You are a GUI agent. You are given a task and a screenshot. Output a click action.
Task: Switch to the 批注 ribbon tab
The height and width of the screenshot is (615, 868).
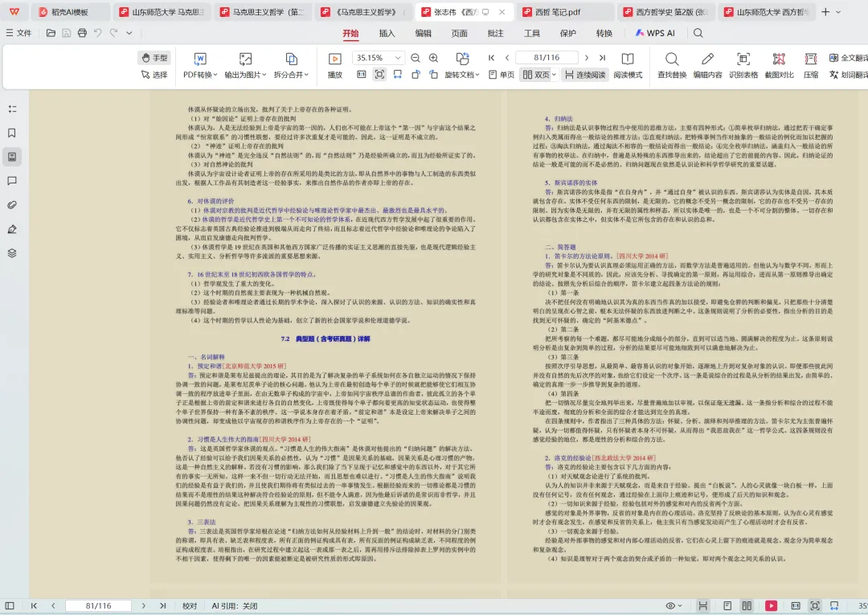(x=495, y=33)
